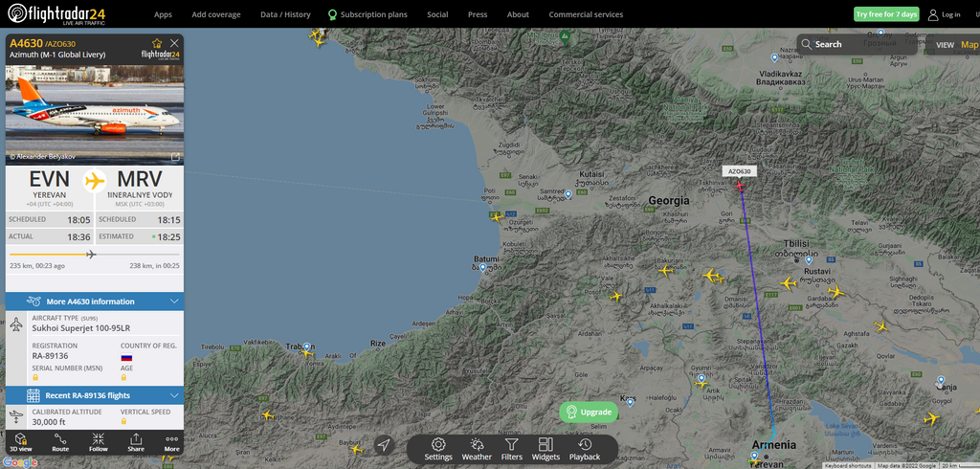980x469 pixels.
Task: Click EVN Yerevan origin airport
Action: 50,185
